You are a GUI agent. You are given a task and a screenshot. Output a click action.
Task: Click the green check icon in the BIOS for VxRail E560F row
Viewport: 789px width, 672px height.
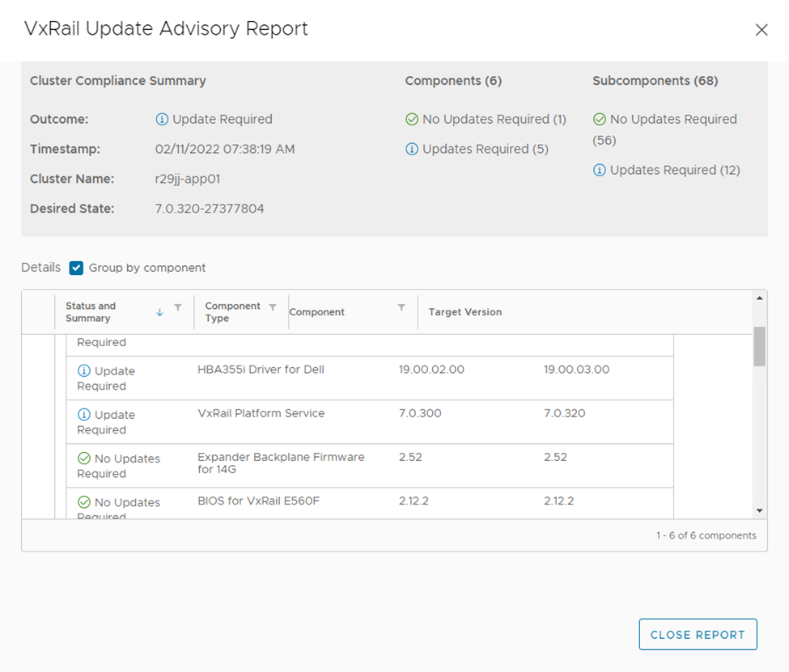(x=84, y=502)
